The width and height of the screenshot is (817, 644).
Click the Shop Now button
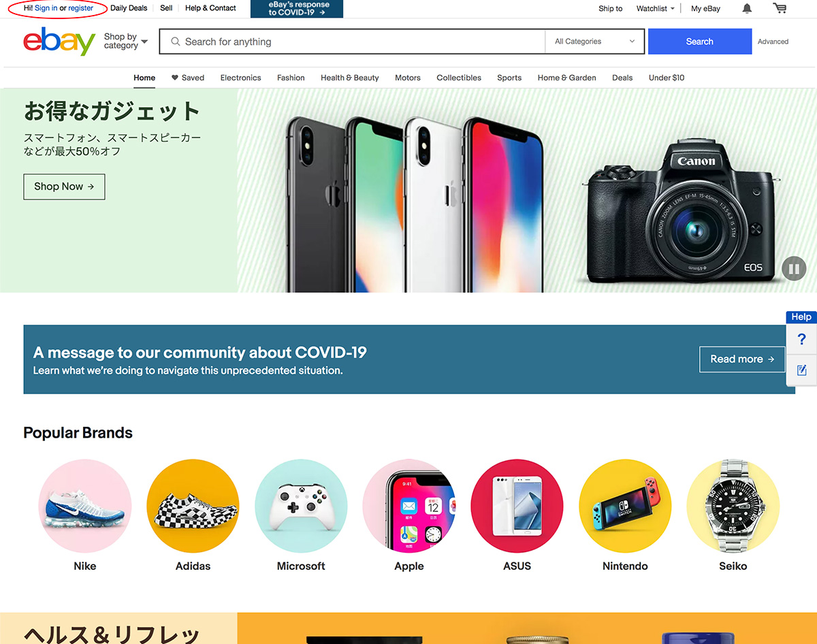tap(64, 187)
